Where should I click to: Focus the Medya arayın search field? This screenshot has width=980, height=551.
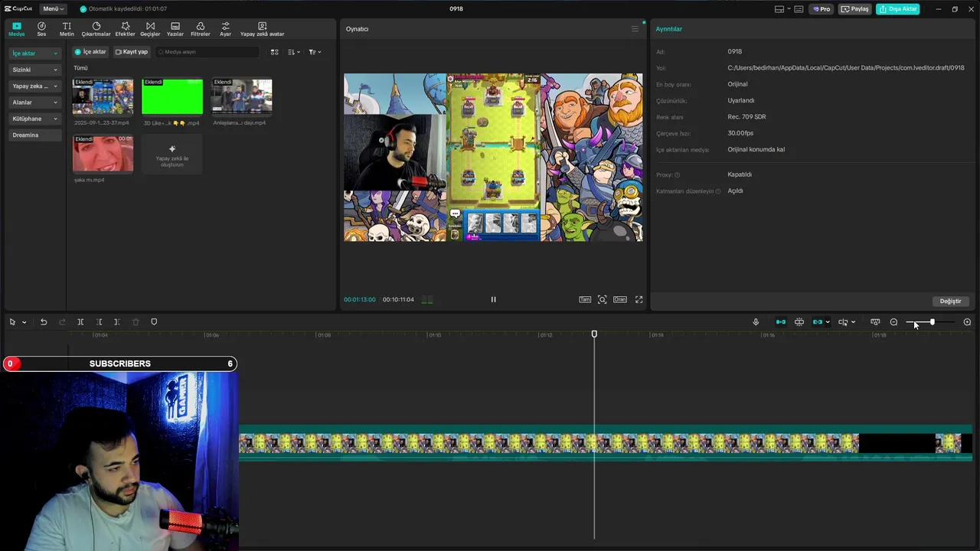tap(207, 52)
